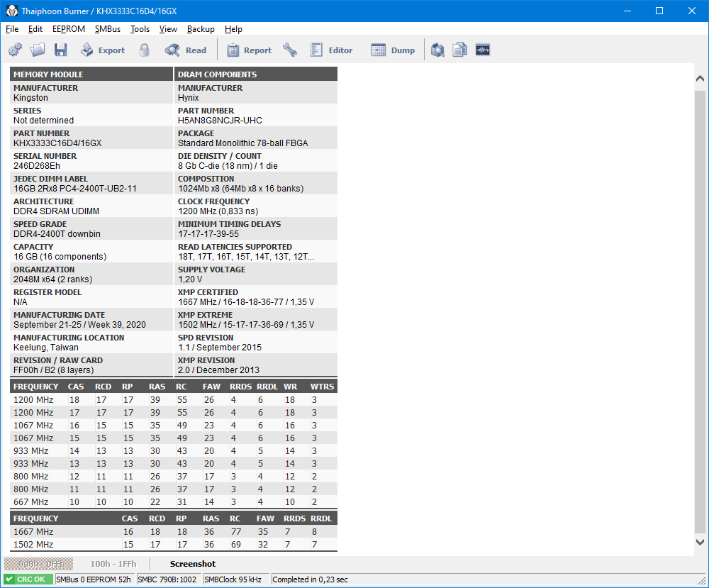This screenshot has width=709, height=588.
Task: Click the SMBus 0 EEPROM 52h status
Action: click(x=93, y=579)
